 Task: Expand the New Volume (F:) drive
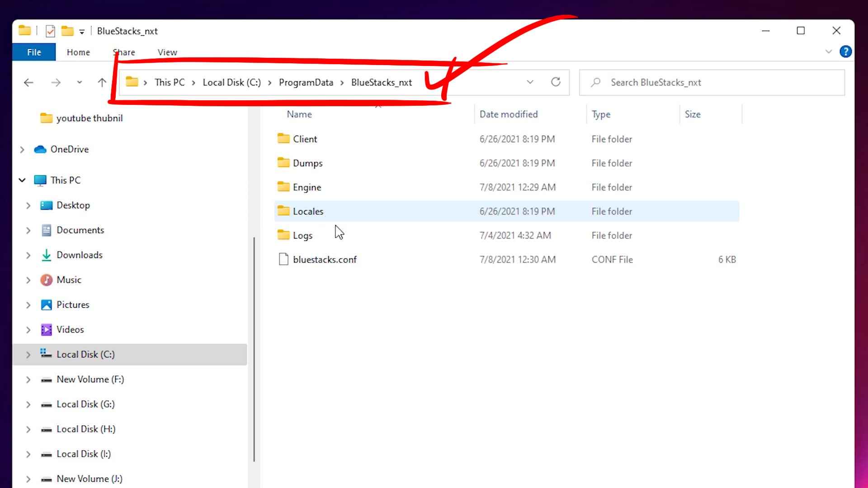[x=28, y=379]
